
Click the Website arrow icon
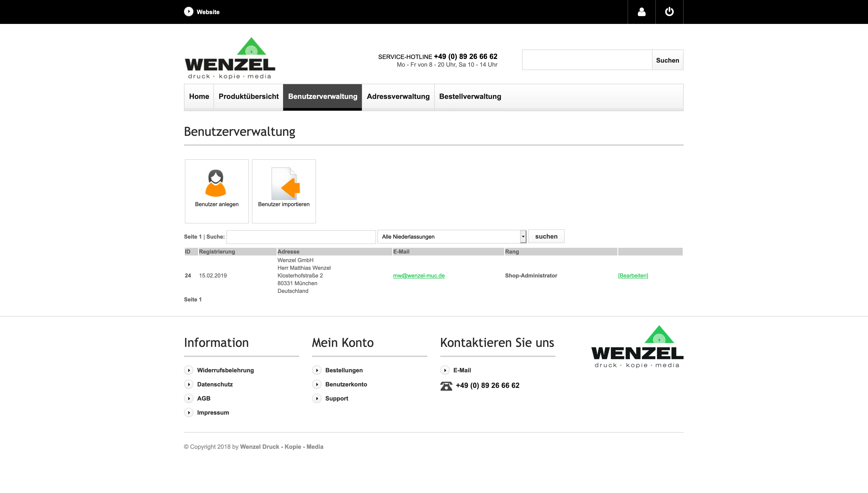(x=188, y=12)
